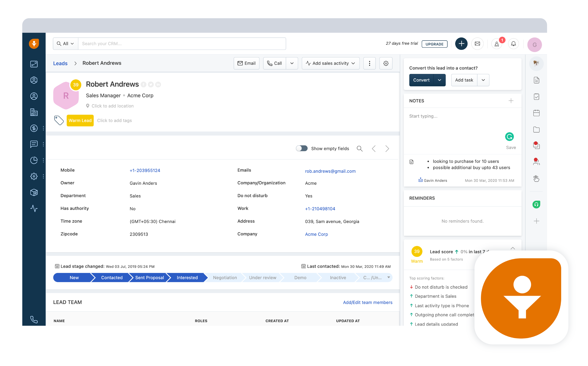Click the Email button
Screen dimensions: 588x366
pos(247,63)
